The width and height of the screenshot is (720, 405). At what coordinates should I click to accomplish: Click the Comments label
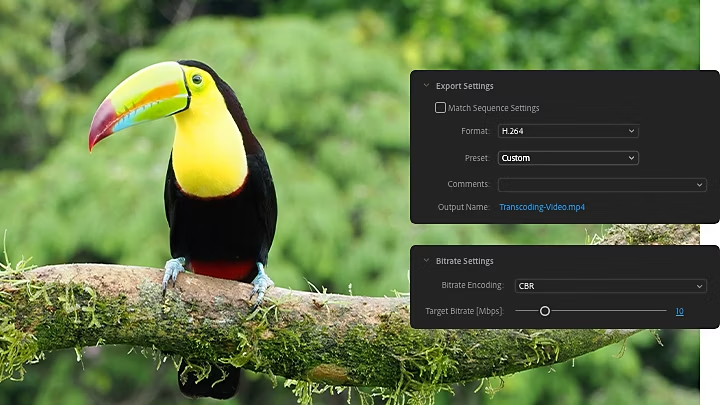click(x=469, y=184)
